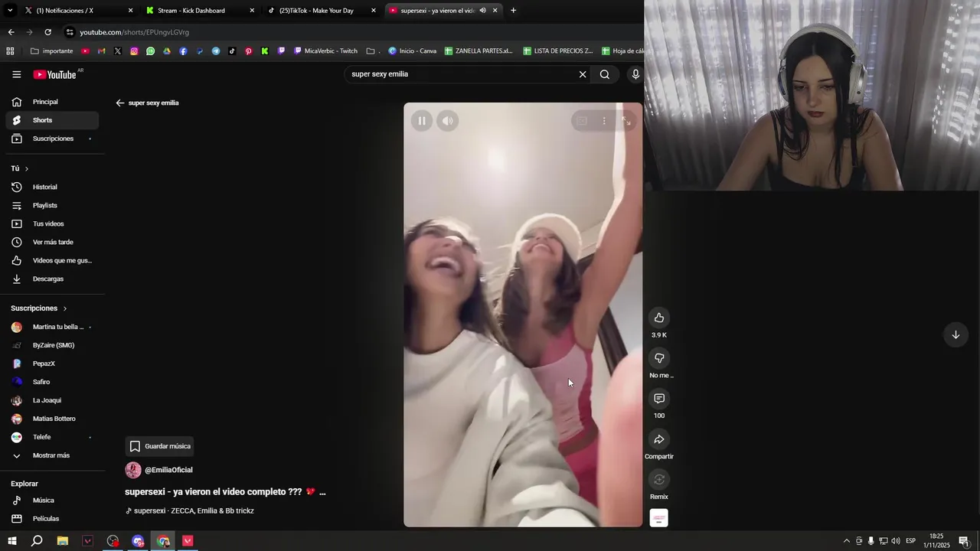
Task: Open Descargas
Action: click(x=52, y=279)
